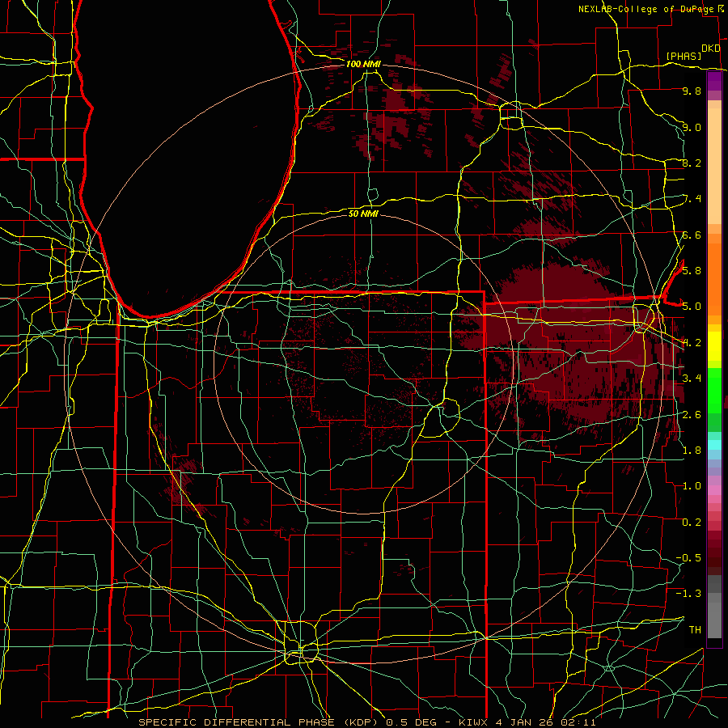Click the peach segment of the color bar

click(714, 163)
